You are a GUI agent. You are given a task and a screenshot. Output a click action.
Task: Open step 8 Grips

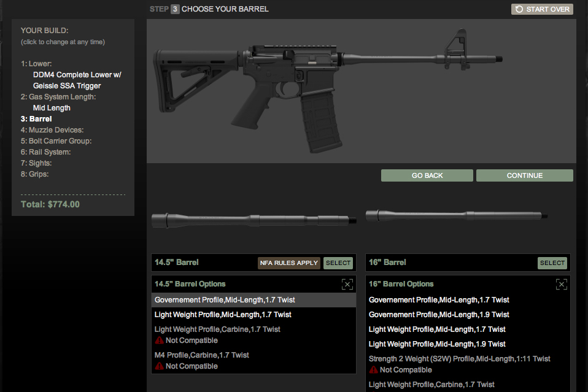[x=34, y=174]
